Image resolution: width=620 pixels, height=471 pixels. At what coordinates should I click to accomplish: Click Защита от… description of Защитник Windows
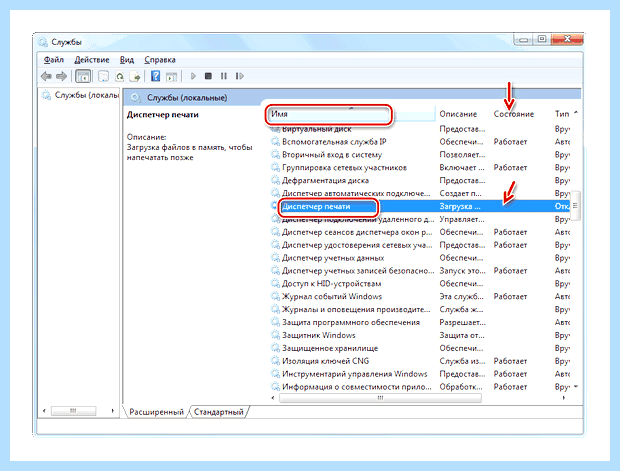point(462,335)
